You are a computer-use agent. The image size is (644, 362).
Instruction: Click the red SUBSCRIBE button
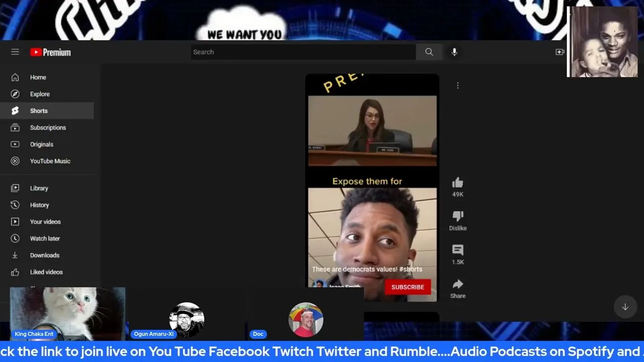(x=408, y=287)
